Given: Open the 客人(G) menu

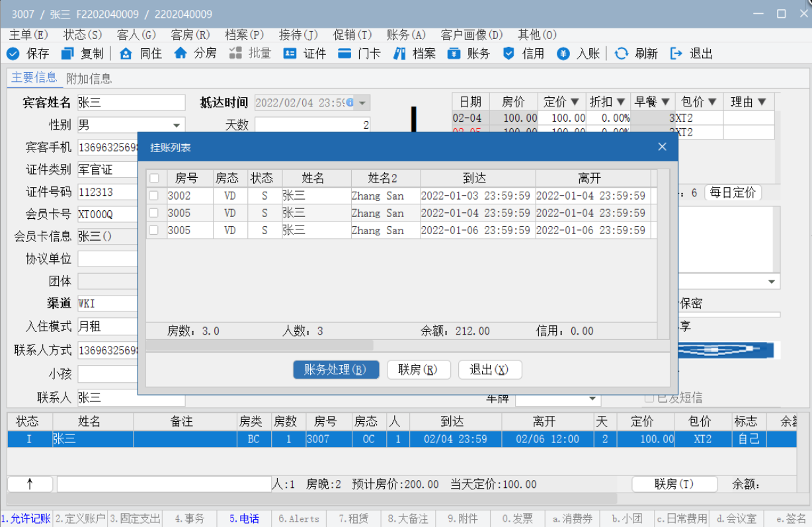Looking at the screenshot, I should pos(136,35).
